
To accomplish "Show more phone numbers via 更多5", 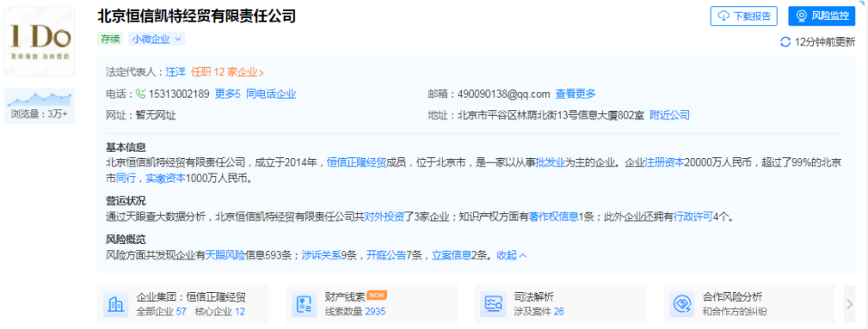I will click(x=228, y=94).
